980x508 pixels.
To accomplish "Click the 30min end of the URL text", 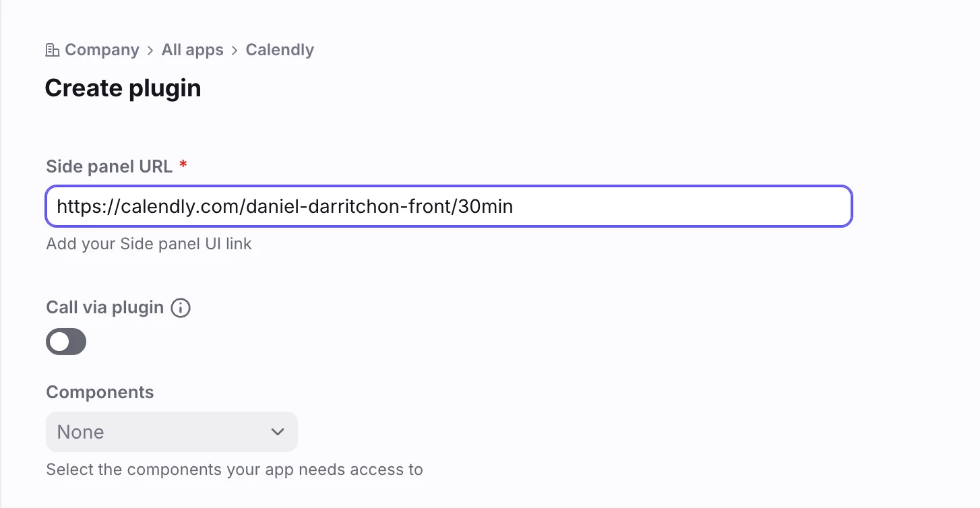I will tap(486, 206).
